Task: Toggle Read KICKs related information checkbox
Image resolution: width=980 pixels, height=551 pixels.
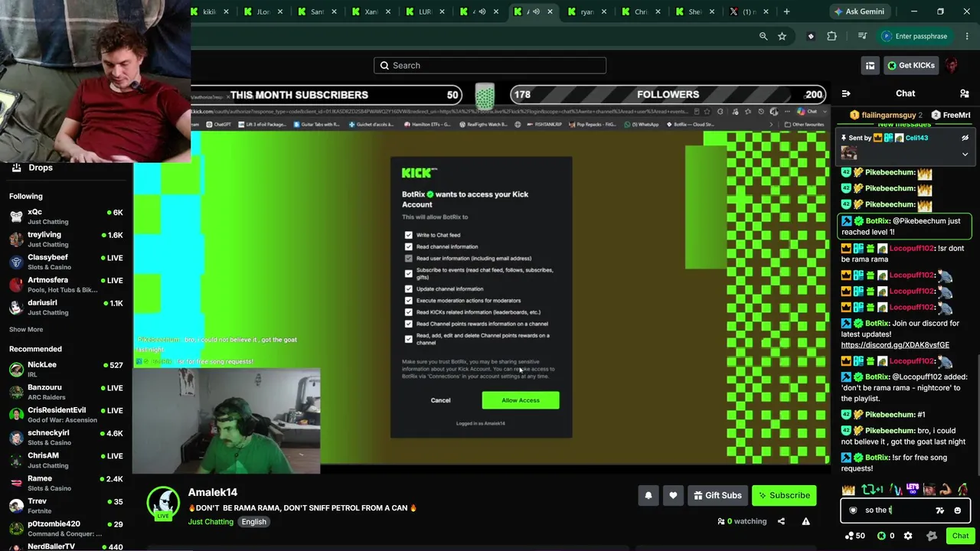Action: (x=409, y=311)
